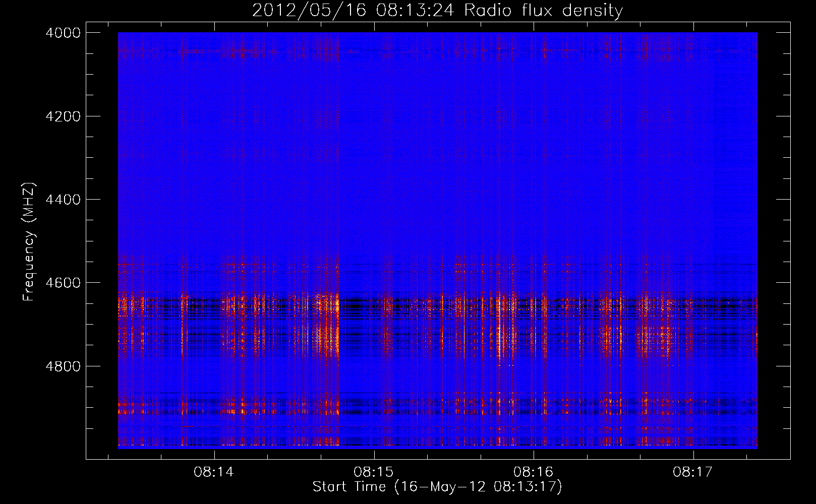Click the 08:14 time tick label
This screenshot has height=504, width=816.
click(214, 472)
